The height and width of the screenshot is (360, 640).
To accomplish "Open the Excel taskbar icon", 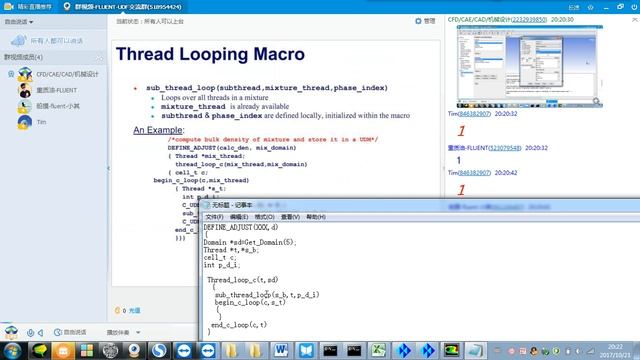I will tap(378, 351).
